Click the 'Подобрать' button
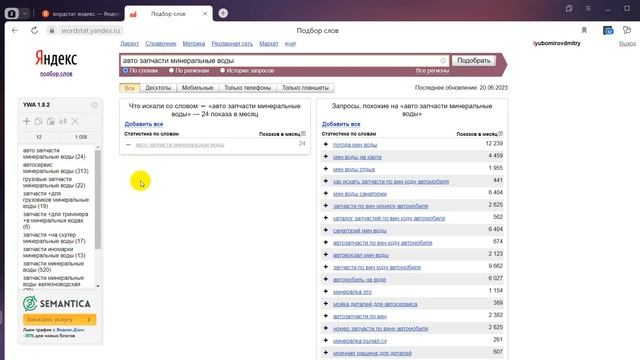Viewport: 640px width, 360px height. pyautogui.click(x=473, y=60)
